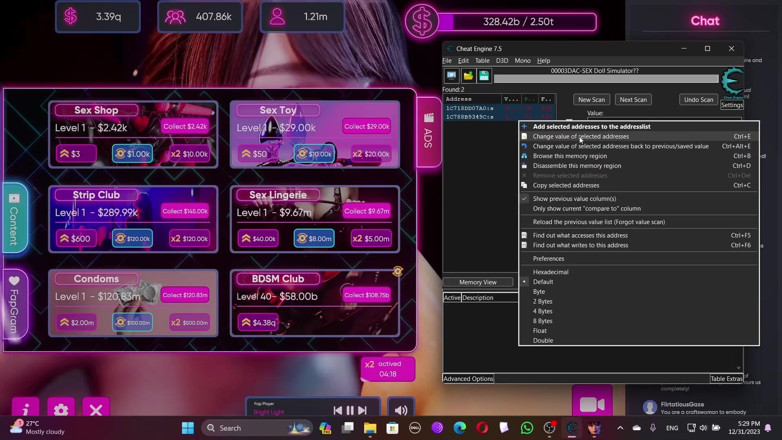The height and width of the screenshot is (440, 782).
Task: Select 4 Bytes display type
Action: tap(639, 311)
